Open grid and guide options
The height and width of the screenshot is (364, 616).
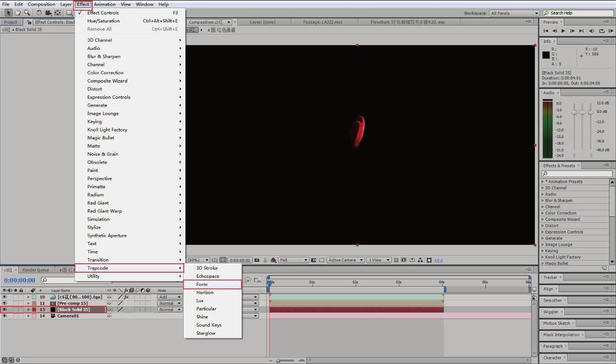click(215, 260)
